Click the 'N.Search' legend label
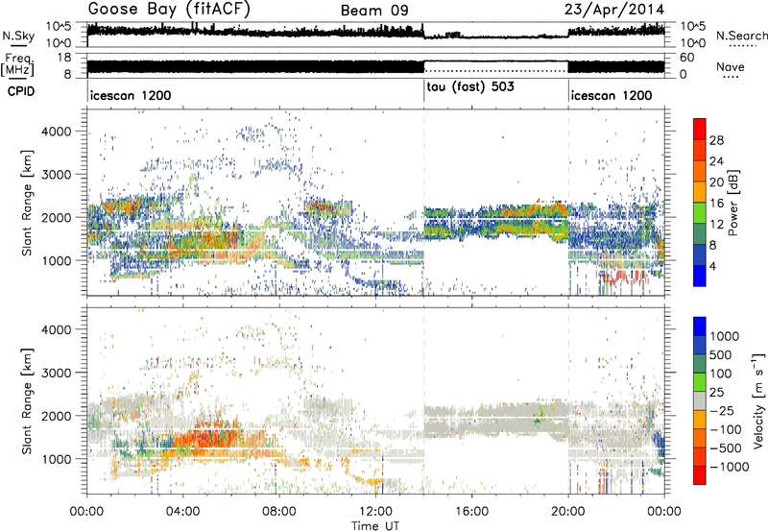Viewport: 768px width, 532px height. 741,36
